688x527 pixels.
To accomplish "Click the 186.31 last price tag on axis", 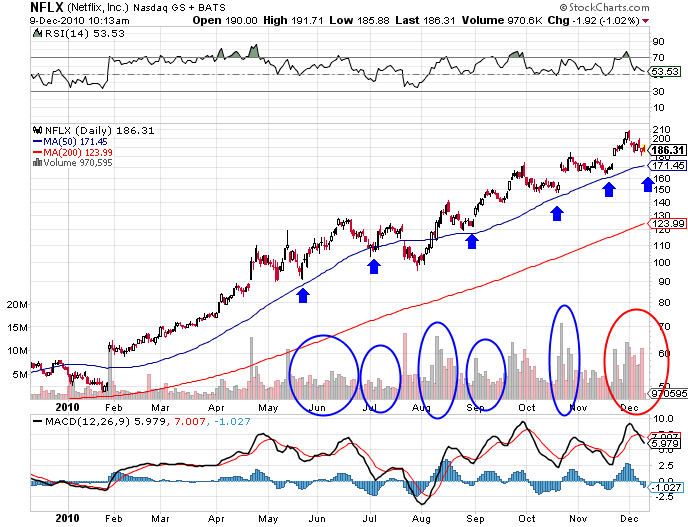I will pos(666,148).
